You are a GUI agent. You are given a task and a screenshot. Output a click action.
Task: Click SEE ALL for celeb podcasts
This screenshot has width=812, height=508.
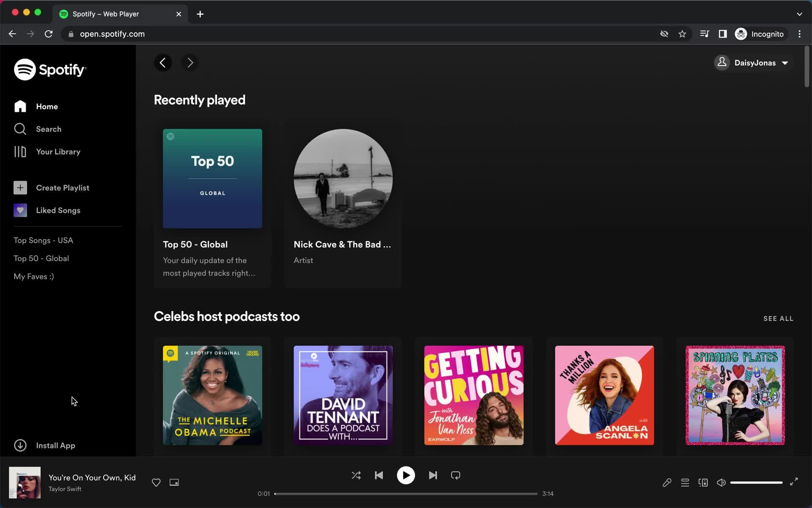778,318
